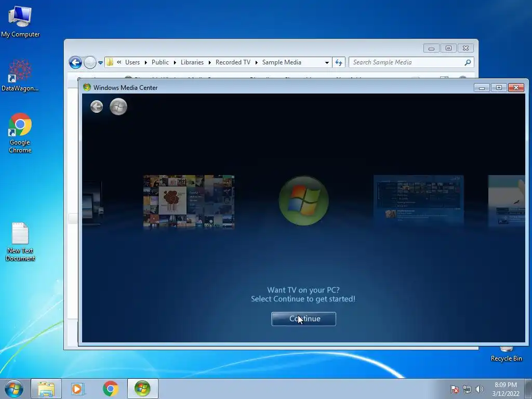Select the TV guide screenshot thumbnail
This screenshot has width=532, height=399.
tap(418, 200)
